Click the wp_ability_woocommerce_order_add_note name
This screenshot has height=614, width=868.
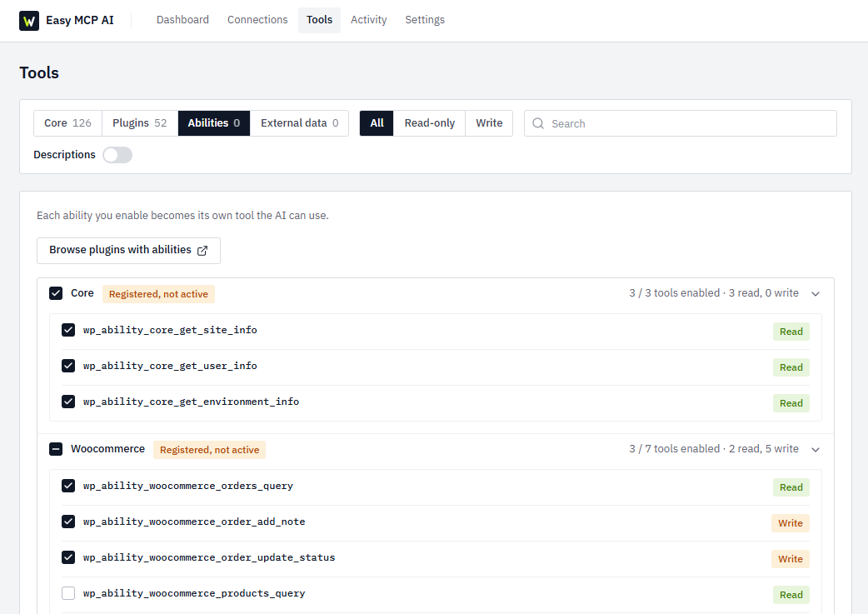pyautogui.click(x=194, y=522)
